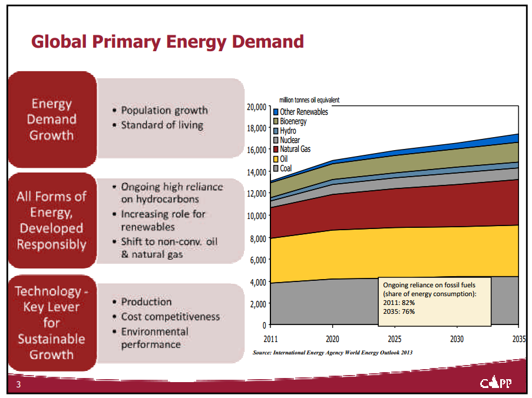Select the All Forms of Energy box

point(52,220)
